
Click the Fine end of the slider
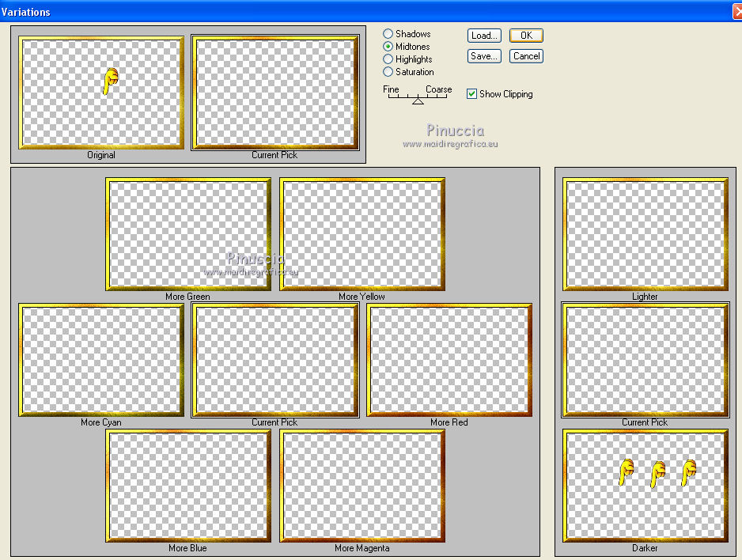click(391, 89)
